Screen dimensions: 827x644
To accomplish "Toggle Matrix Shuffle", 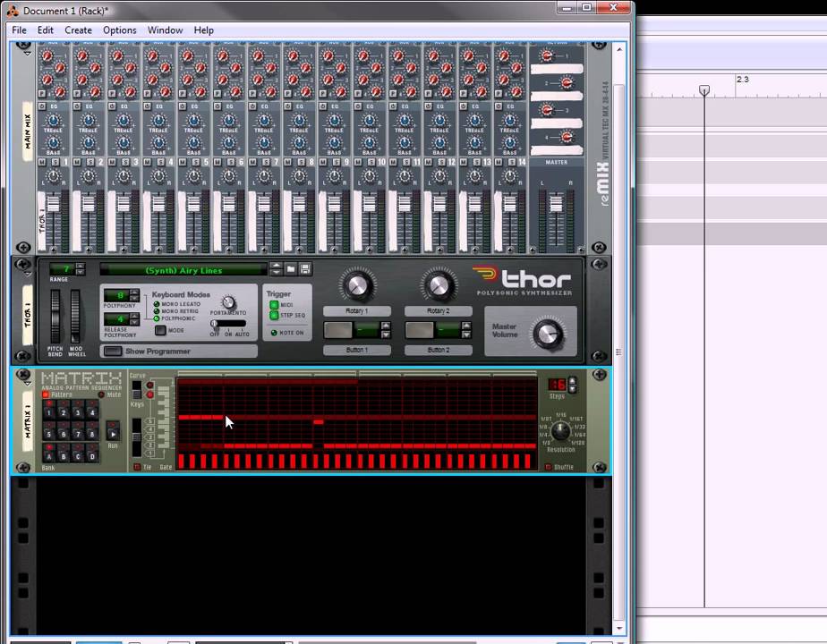I will click(549, 467).
